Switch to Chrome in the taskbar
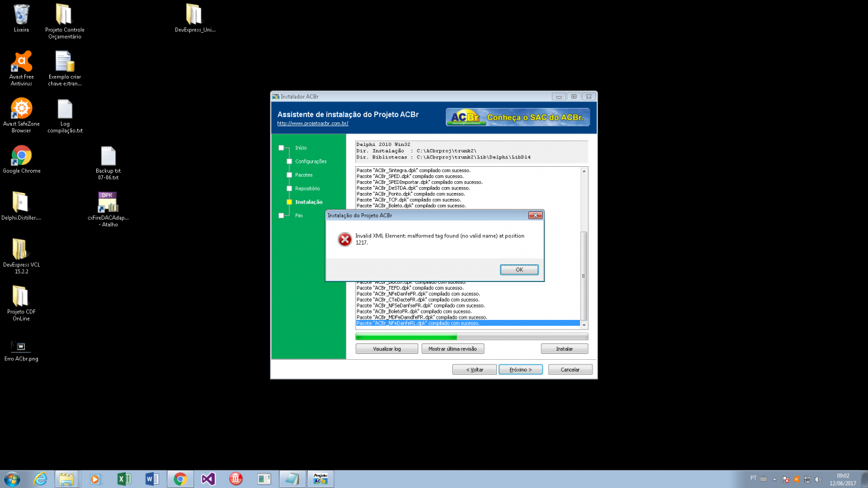Screen dimensions: 868x488 point(180,479)
